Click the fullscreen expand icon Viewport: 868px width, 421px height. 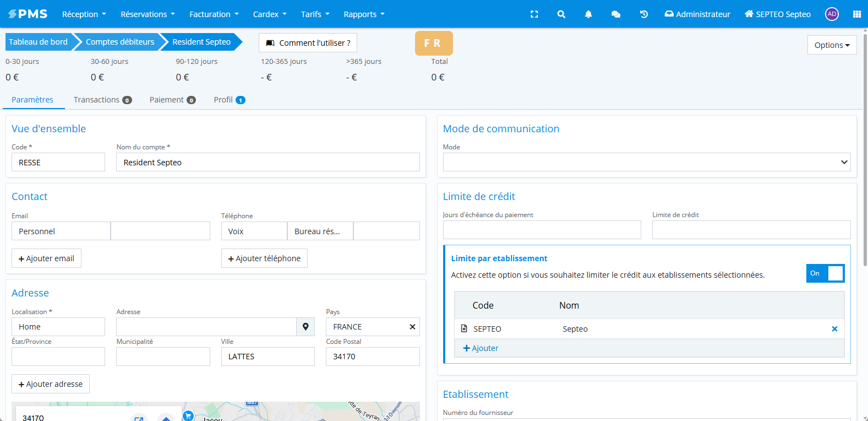click(534, 14)
